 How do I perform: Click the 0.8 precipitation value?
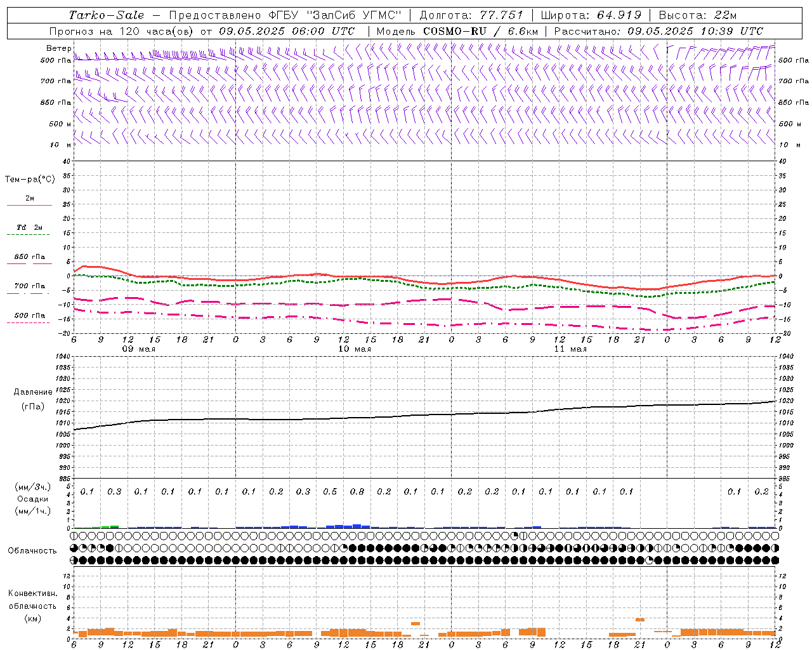pos(357,492)
